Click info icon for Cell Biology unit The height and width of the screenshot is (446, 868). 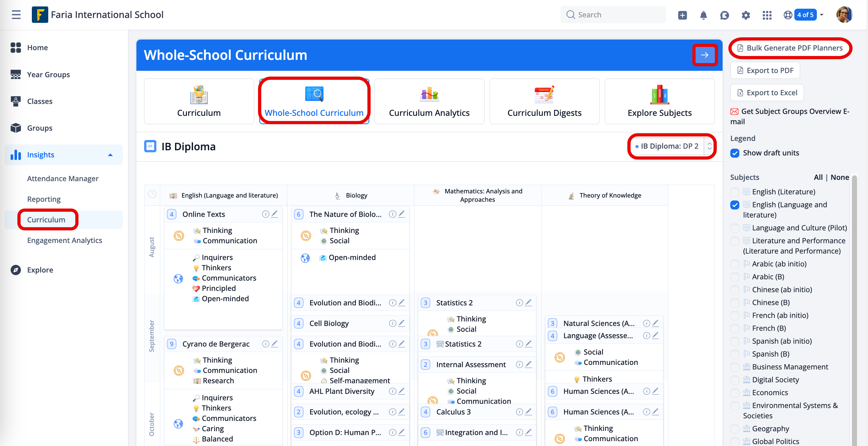[x=392, y=323]
